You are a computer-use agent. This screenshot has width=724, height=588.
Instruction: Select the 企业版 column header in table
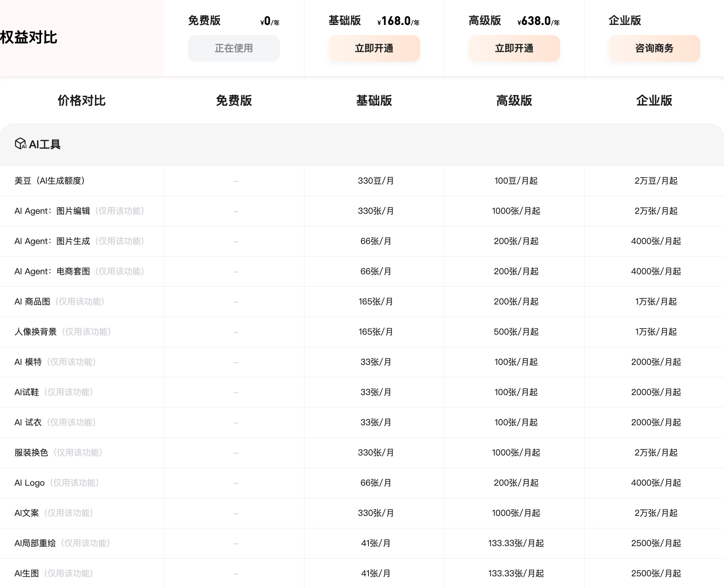pos(654,100)
